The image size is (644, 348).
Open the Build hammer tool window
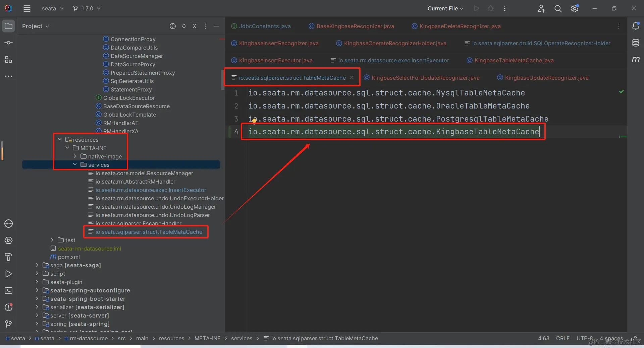tap(9, 257)
